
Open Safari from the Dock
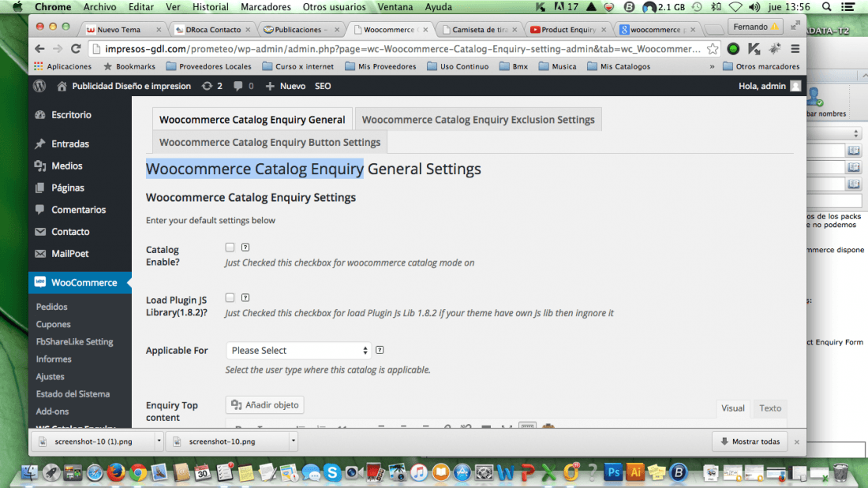click(95, 472)
